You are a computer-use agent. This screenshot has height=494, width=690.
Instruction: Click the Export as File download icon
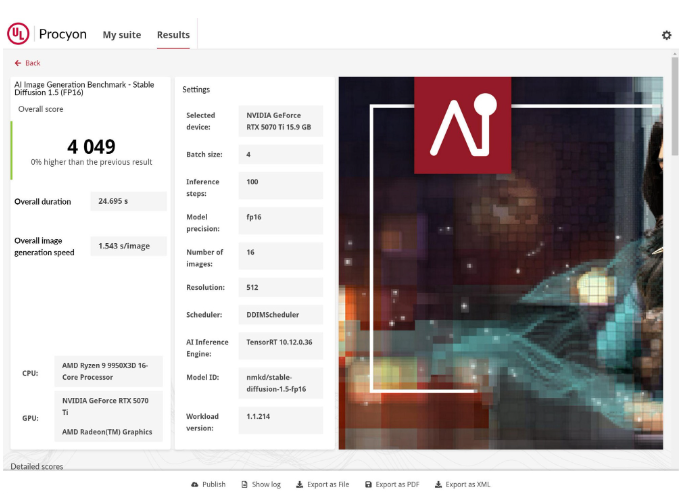pos(299,484)
